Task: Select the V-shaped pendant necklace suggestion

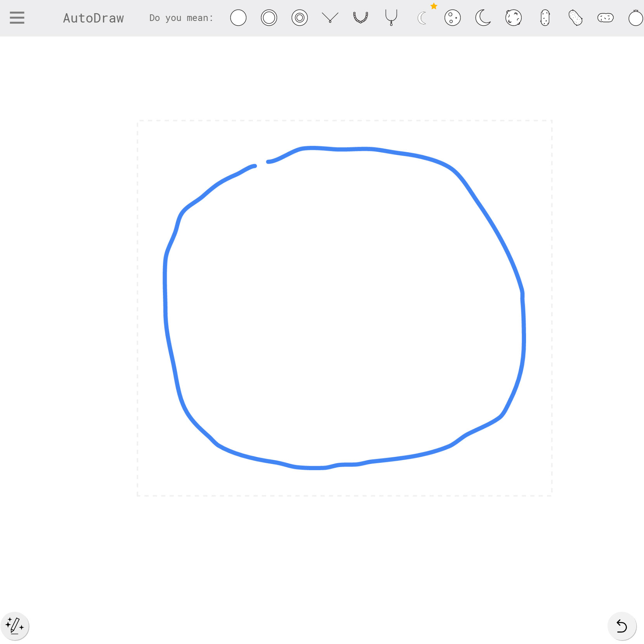Action: click(x=330, y=18)
